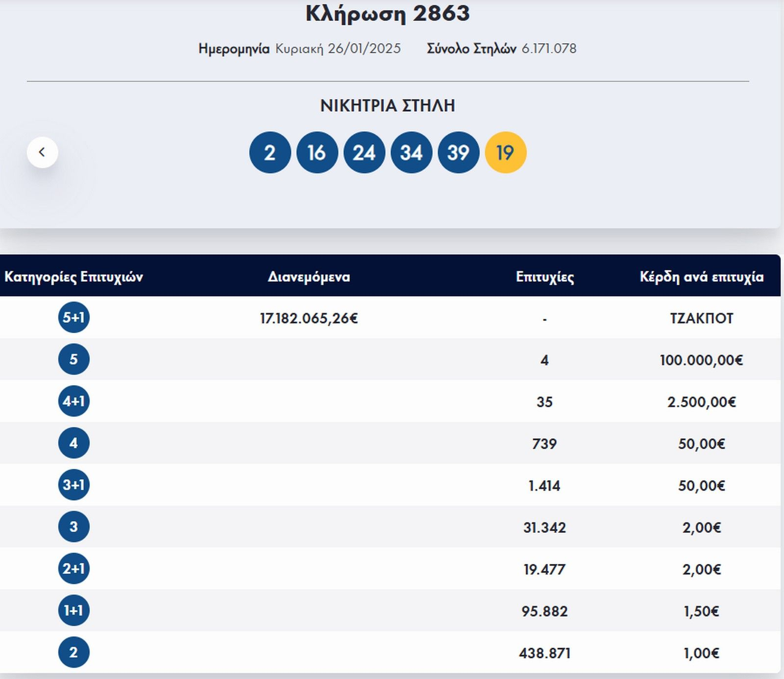Screen dimensions: 784x679
Task: Click winning number ball 16
Action: point(317,152)
